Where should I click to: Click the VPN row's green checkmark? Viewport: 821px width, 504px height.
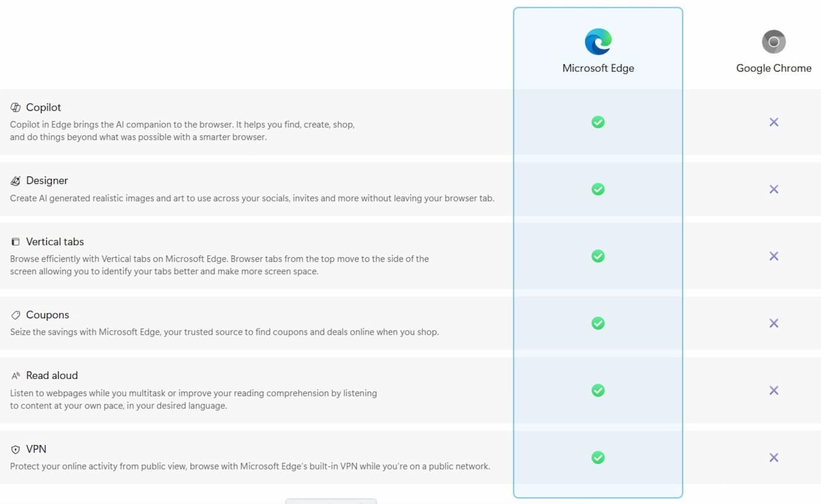pyautogui.click(x=598, y=457)
